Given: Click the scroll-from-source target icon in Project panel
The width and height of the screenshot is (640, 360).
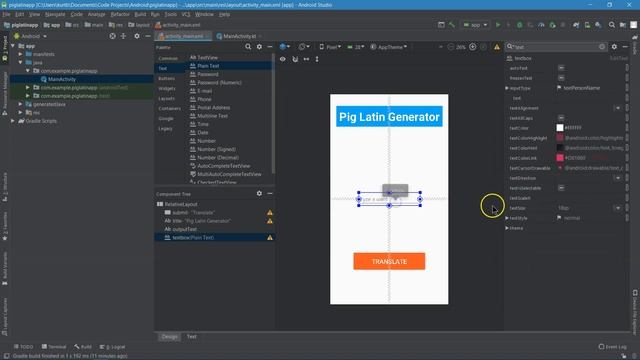Looking at the screenshot, I should point(112,36).
